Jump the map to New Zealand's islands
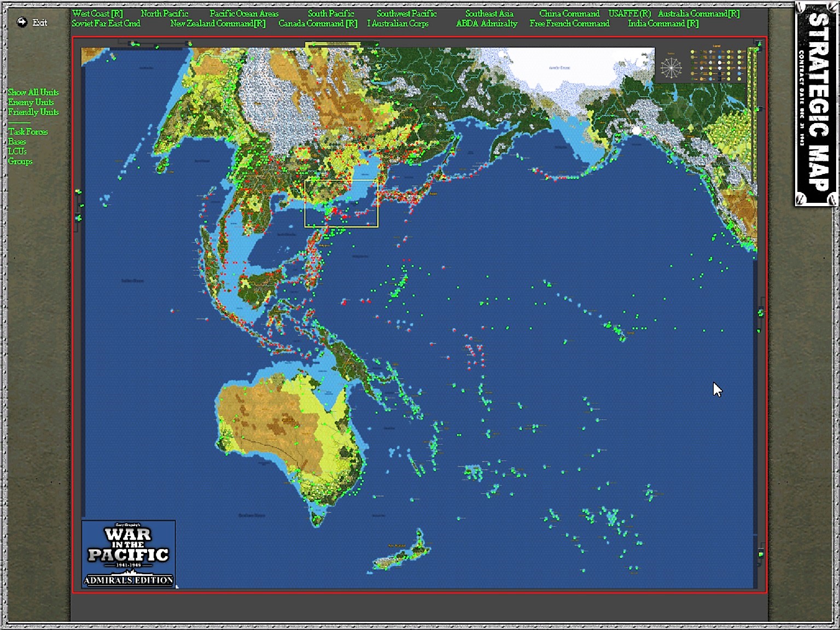This screenshot has height=630, width=840. pyautogui.click(x=402, y=552)
